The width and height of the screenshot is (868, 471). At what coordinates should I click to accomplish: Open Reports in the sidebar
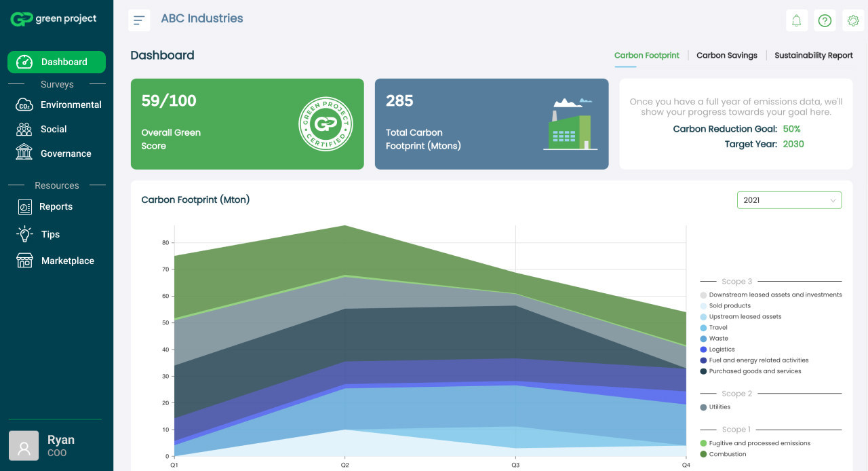56,207
